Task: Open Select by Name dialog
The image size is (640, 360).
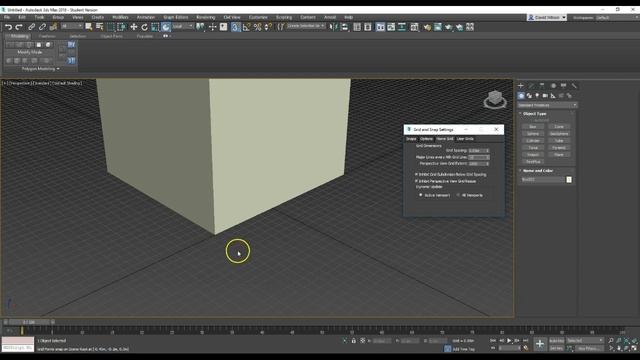Action: click(99, 27)
